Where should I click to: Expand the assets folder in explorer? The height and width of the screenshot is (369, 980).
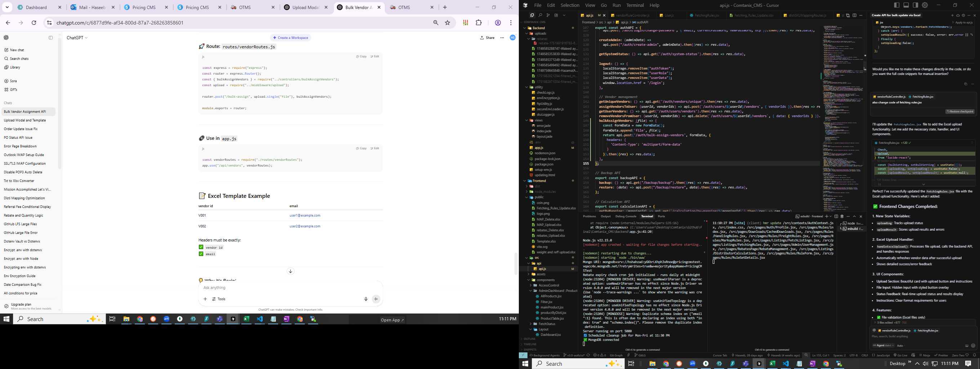540,274
